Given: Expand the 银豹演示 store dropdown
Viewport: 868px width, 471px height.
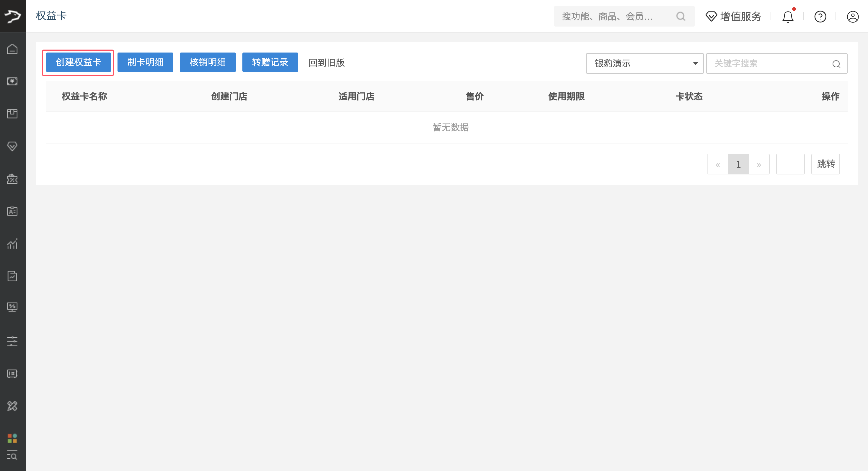Looking at the screenshot, I should pos(645,63).
